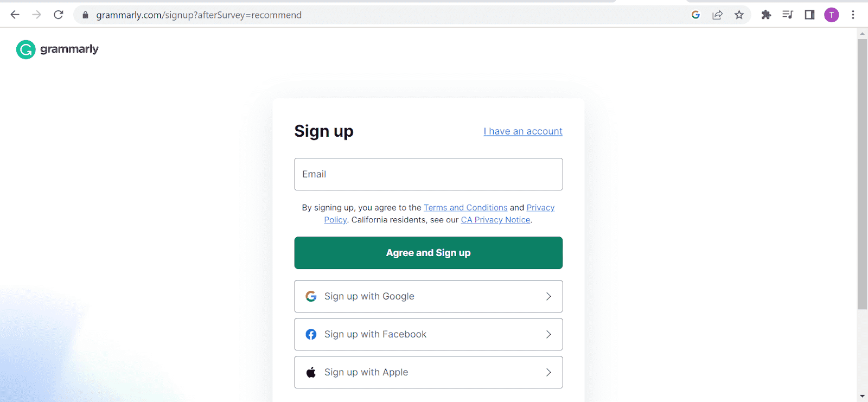
Task: Open the Extensions puzzle icon
Action: [x=767, y=15]
